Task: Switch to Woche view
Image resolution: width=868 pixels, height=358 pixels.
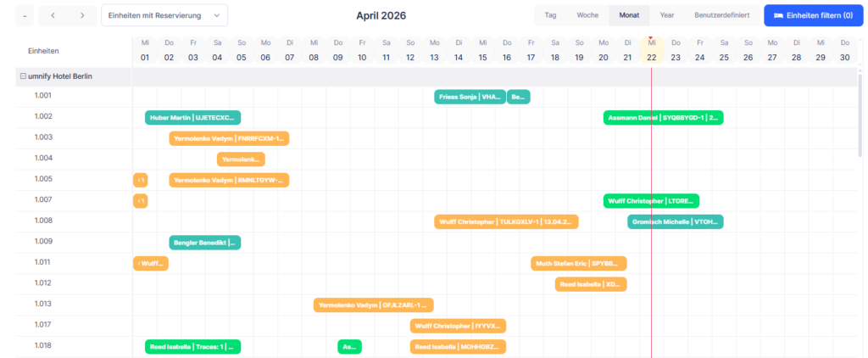Action: coord(587,15)
